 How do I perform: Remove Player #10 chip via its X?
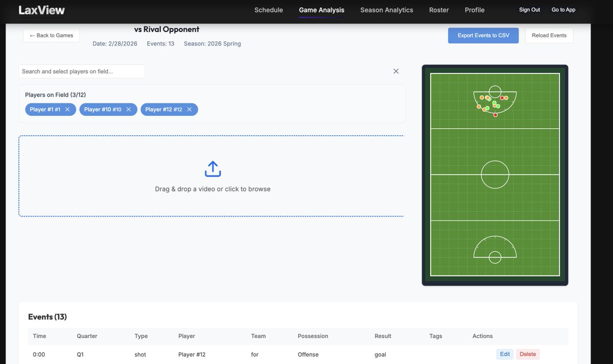click(x=128, y=109)
